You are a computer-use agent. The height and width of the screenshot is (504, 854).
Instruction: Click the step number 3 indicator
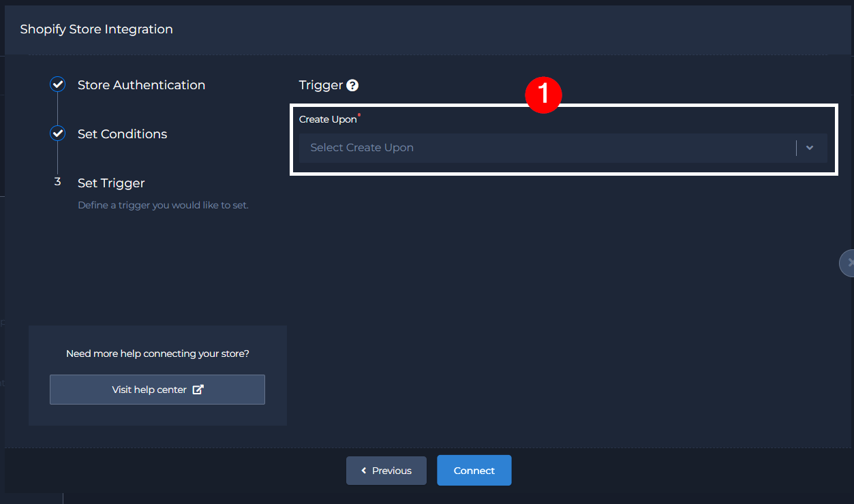[x=58, y=182]
